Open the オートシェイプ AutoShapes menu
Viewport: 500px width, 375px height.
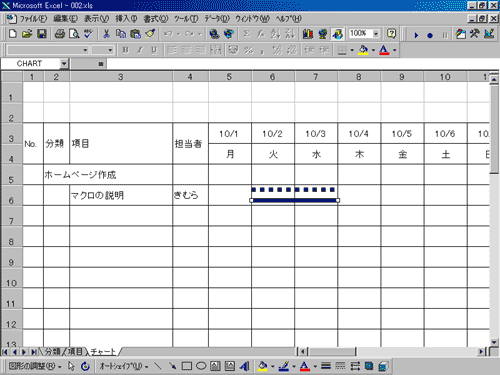[124, 366]
